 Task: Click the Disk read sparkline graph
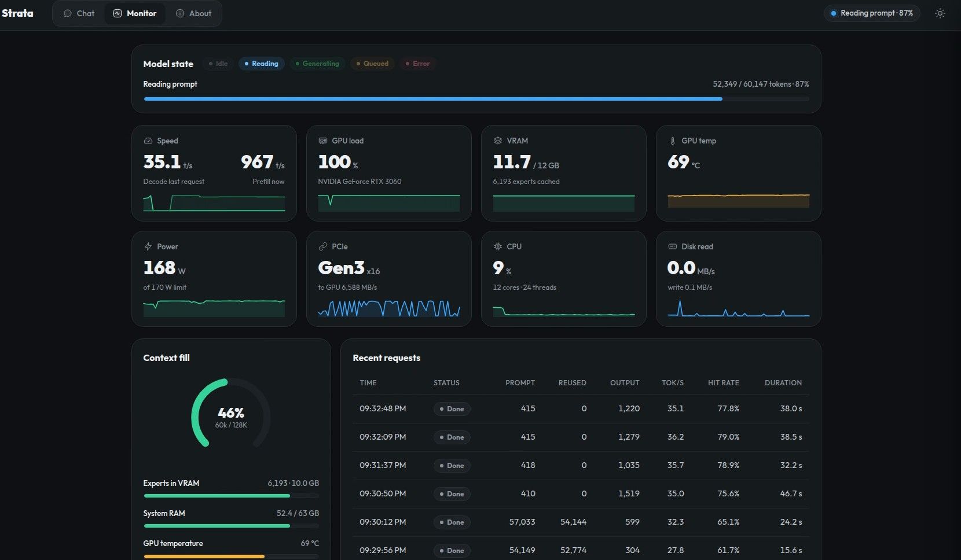[739, 308]
